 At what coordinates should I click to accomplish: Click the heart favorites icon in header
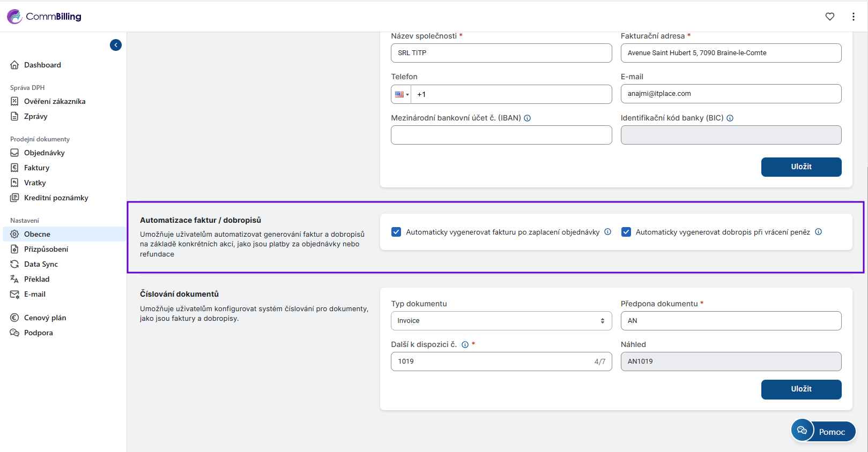(829, 17)
